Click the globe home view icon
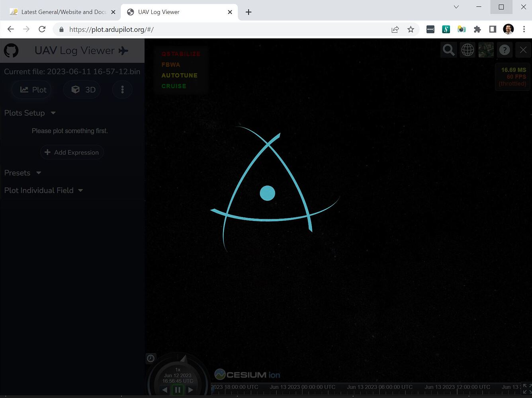Screen dimensions: 532x398 467,50
